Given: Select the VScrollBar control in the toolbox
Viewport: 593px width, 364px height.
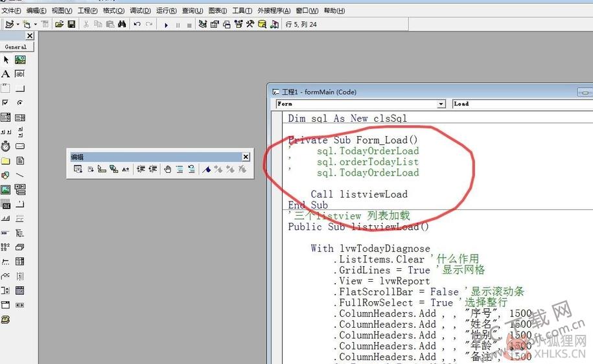Looking at the screenshot, I should pyautogui.click(x=20, y=132).
